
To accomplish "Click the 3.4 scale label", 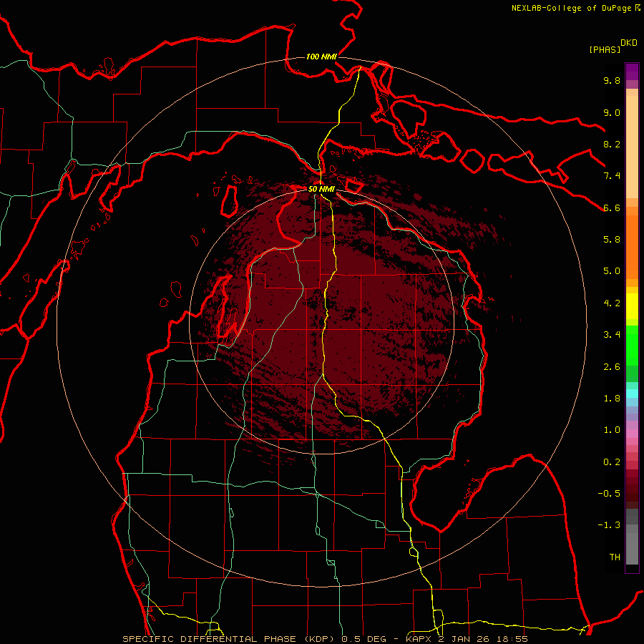I will (x=612, y=335).
